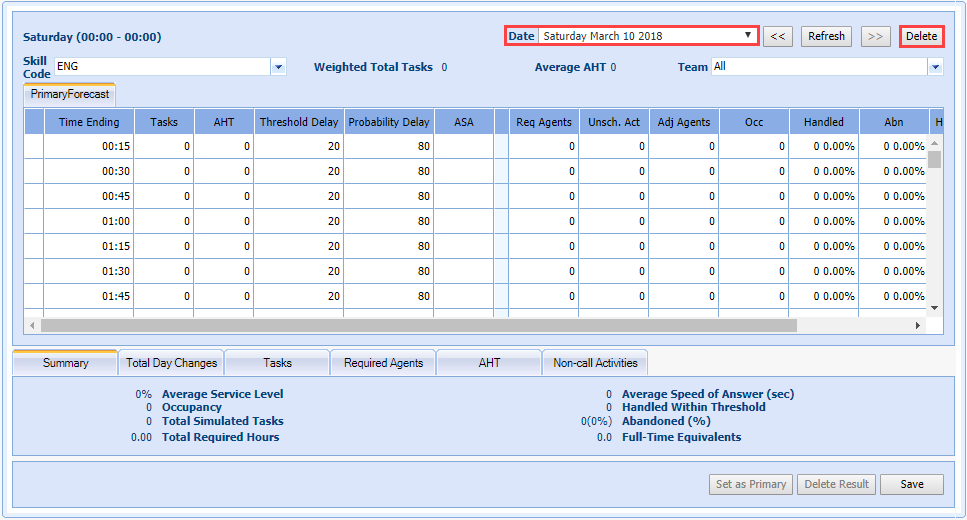Switch to the Total Day Changes tab

171,363
